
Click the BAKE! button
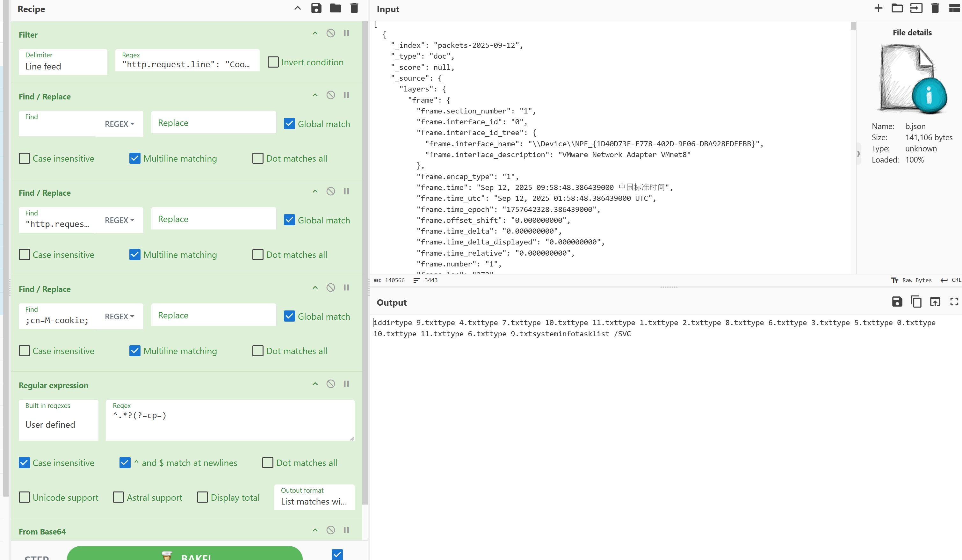(x=185, y=554)
